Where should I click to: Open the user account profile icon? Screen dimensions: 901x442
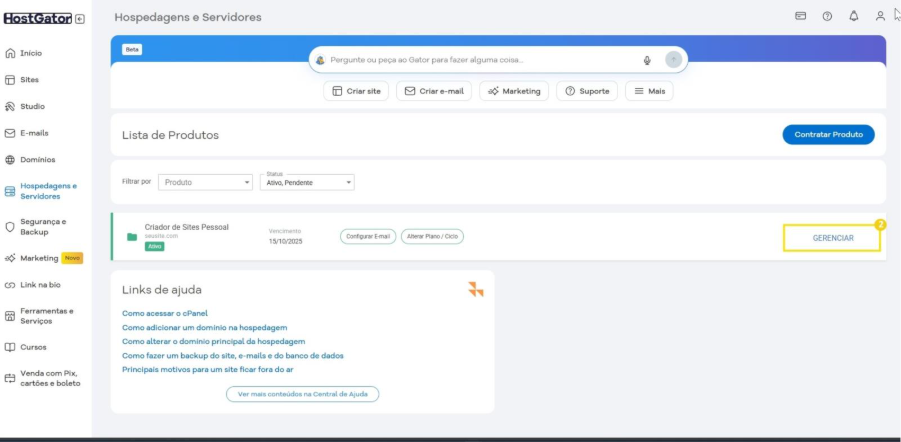[x=880, y=17]
